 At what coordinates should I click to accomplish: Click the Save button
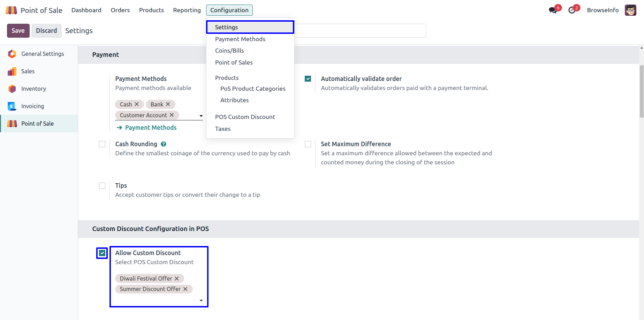coord(18,31)
